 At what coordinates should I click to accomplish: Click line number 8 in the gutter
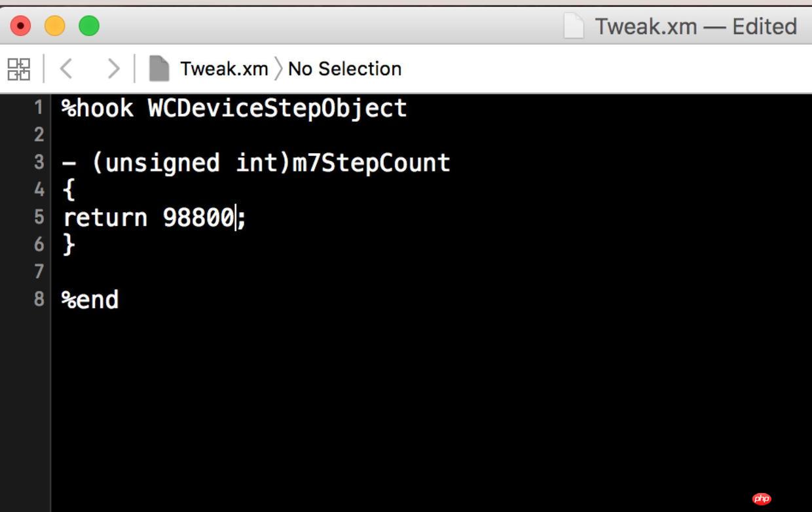(39, 299)
